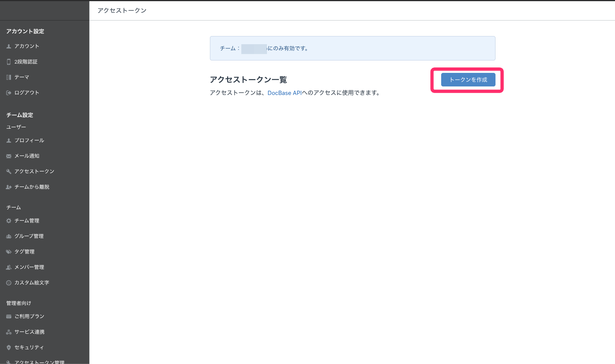This screenshot has width=615, height=364.
Task: Open サービス連携 page
Action: pyautogui.click(x=29, y=332)
